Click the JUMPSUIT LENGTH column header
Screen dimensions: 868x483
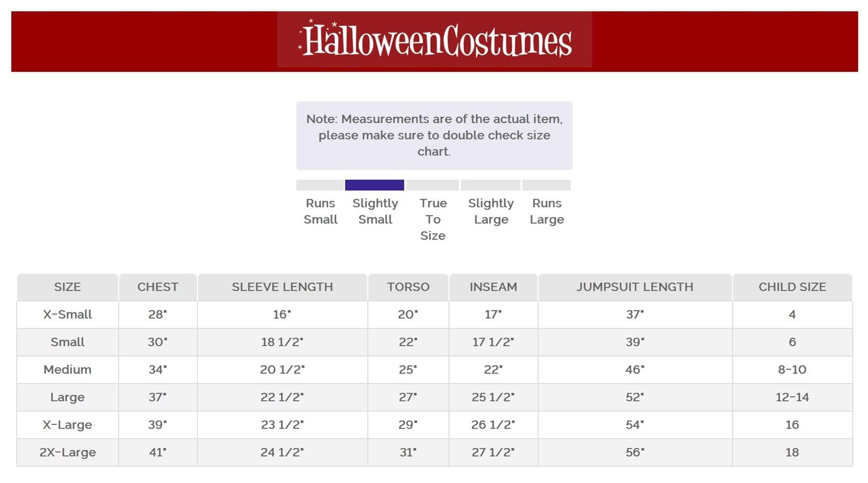635,287
